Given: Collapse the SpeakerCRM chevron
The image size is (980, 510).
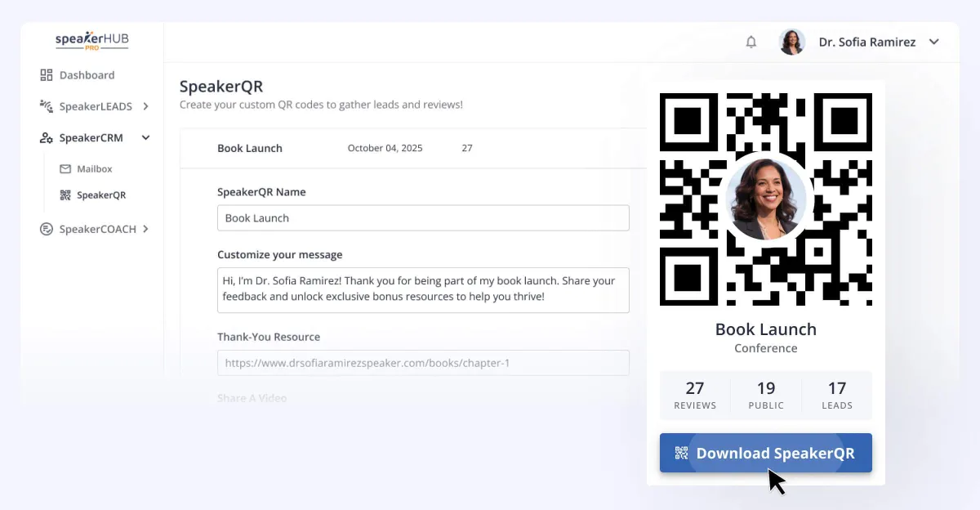Looking at the screenshot, I should 146,138.
